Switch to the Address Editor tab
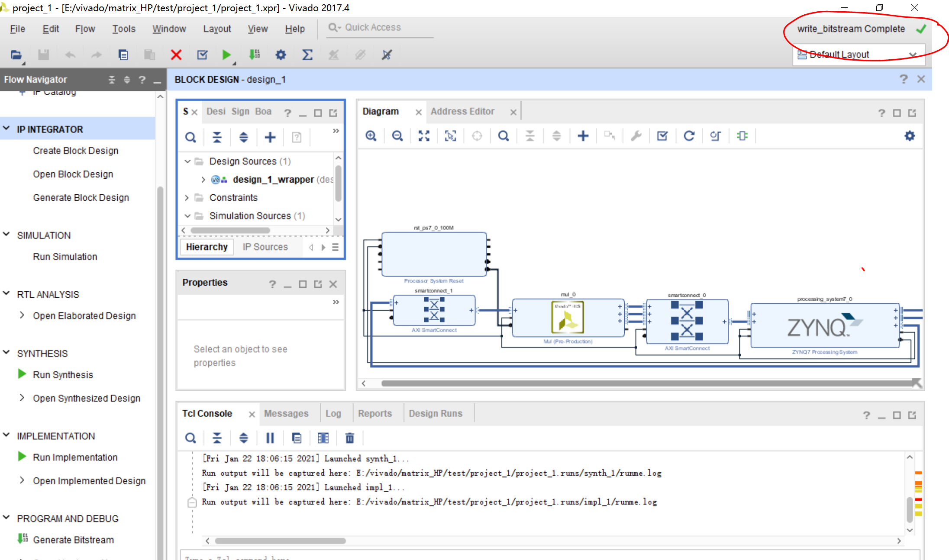The image size is (949, 560). tap(462, 111)
